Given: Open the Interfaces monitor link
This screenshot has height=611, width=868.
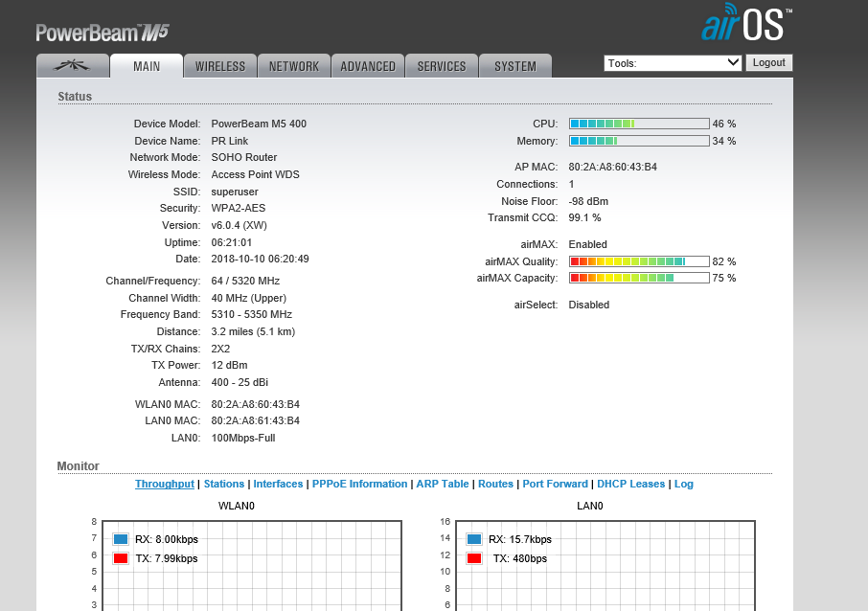Looking at the screenshot, I should pos(278,485).
